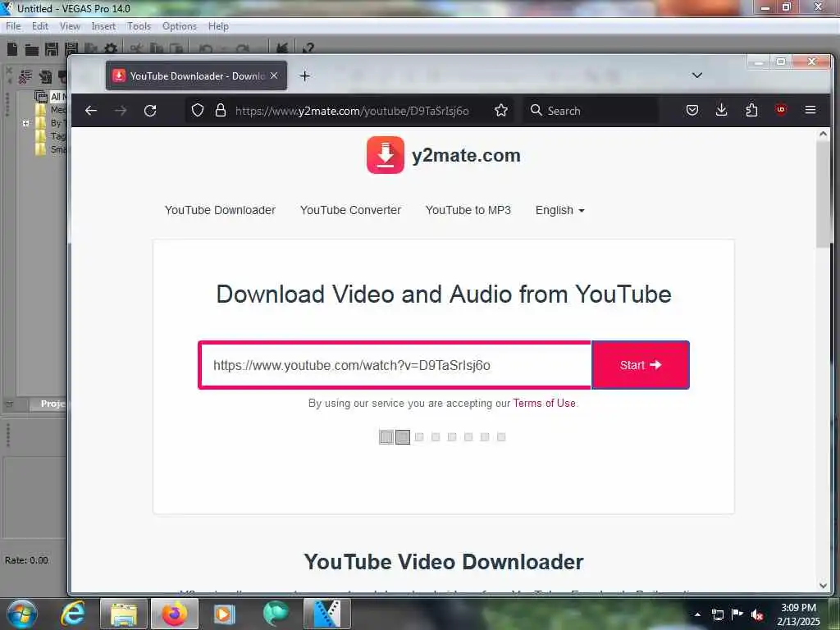The height and width of the screenshot is (630, 840).
Task: Click the Remove unused media icon in VEGAS
Action: coord(25,77)
